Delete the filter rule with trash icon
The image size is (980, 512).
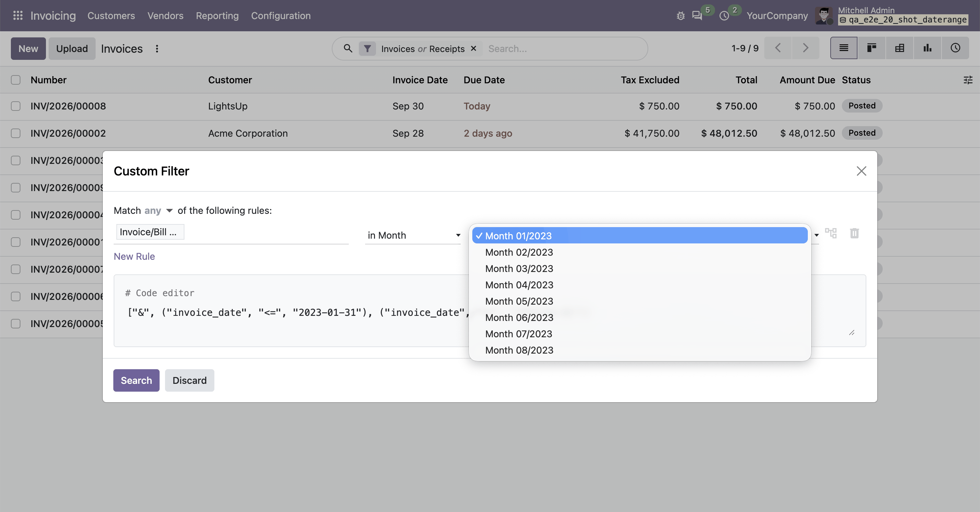(854, 233)
